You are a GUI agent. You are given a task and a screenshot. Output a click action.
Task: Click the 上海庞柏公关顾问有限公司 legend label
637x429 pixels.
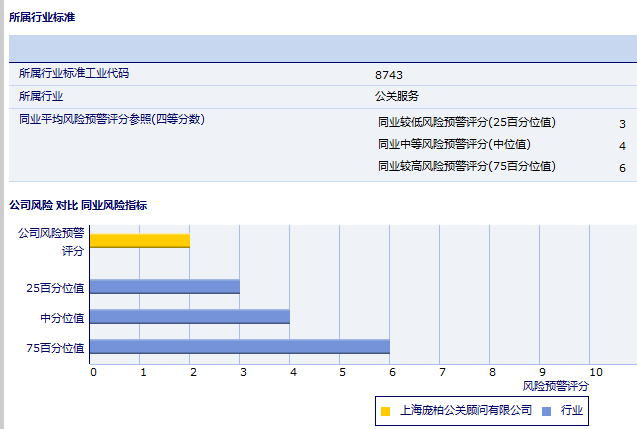coord(465,410)
